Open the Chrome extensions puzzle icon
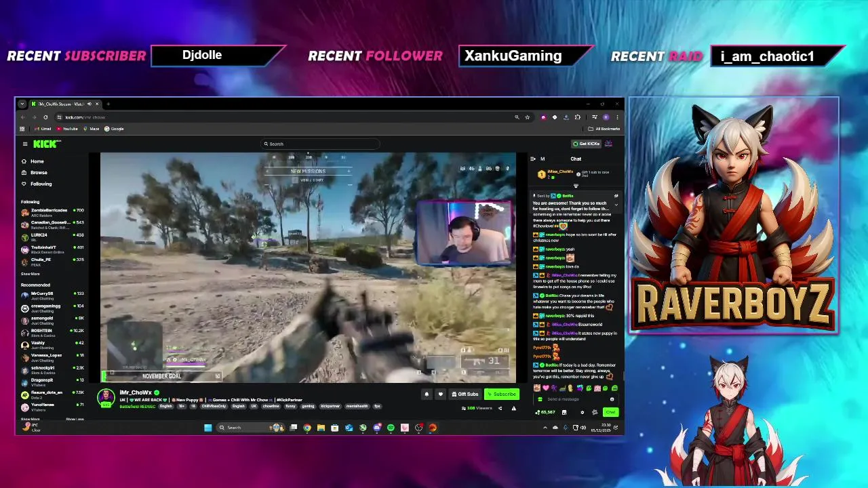Image resolution: width=868 pixels, height=488 pixels. coord(577,117)
